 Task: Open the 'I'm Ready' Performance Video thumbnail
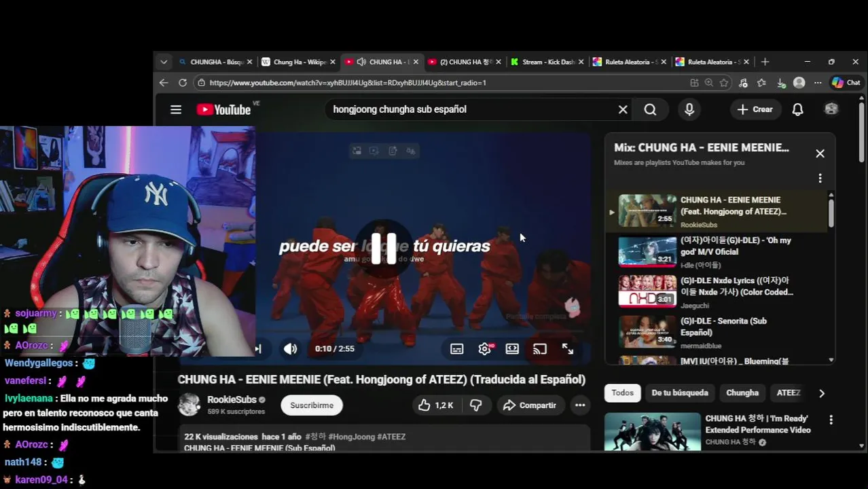point(653,431)
